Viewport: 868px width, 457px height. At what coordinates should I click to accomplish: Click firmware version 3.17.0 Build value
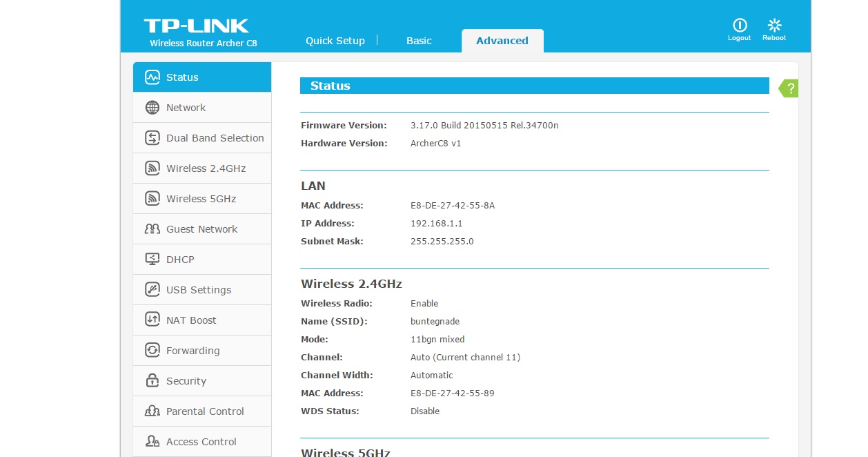pos(484,126)
